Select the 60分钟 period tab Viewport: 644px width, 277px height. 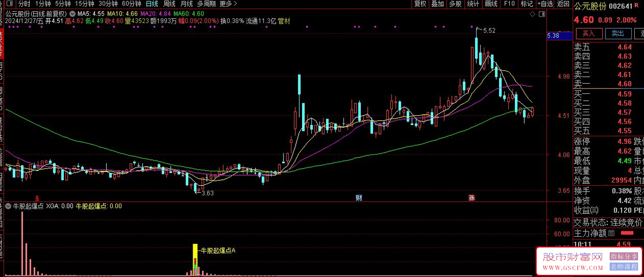(131, 4)
